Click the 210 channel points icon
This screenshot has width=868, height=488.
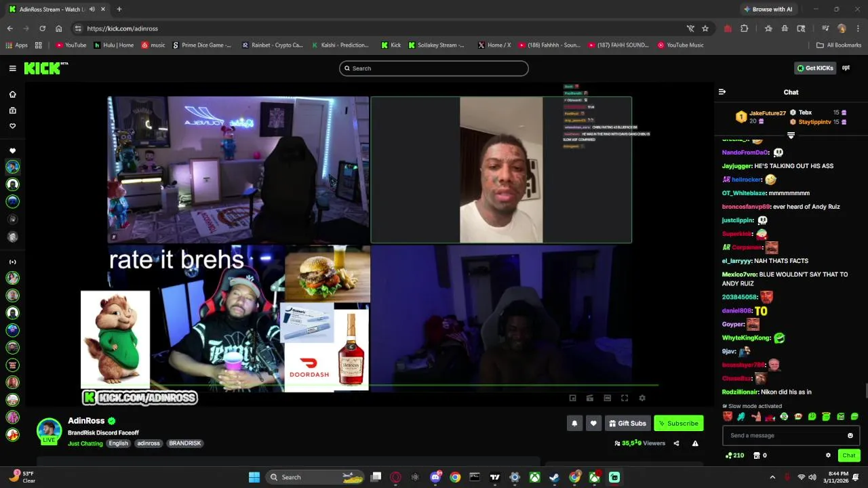tap(734, 455)
